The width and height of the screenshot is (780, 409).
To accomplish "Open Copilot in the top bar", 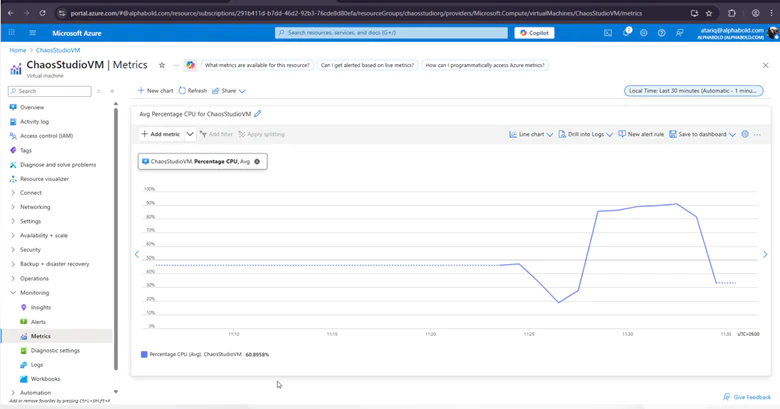I will (x=534, y=33).
